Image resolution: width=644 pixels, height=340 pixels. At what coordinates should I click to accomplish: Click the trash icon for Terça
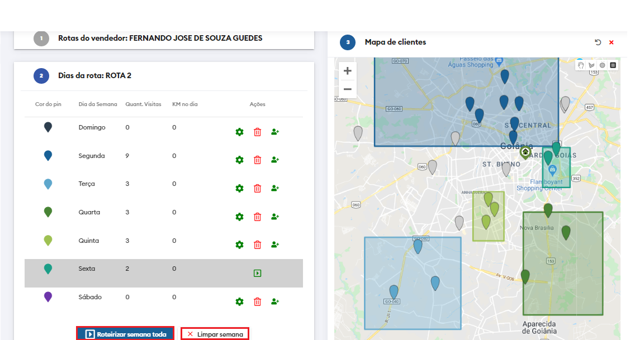[x=257, y=188]
